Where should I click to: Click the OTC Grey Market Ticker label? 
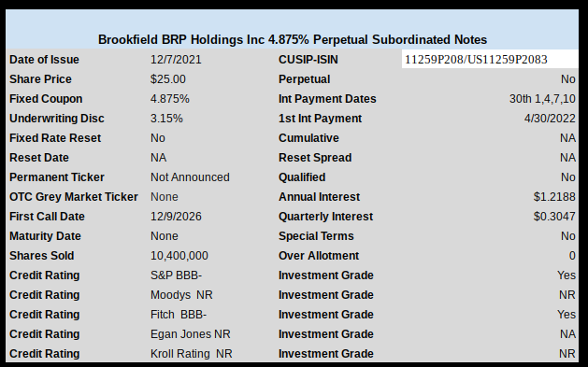coord(74,197)
